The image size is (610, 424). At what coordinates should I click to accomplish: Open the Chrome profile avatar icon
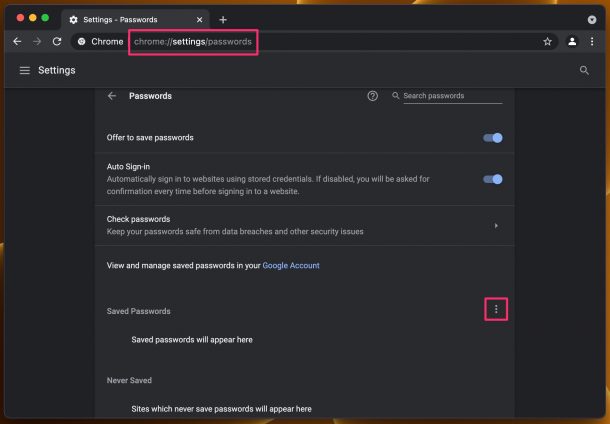(572, 42)
